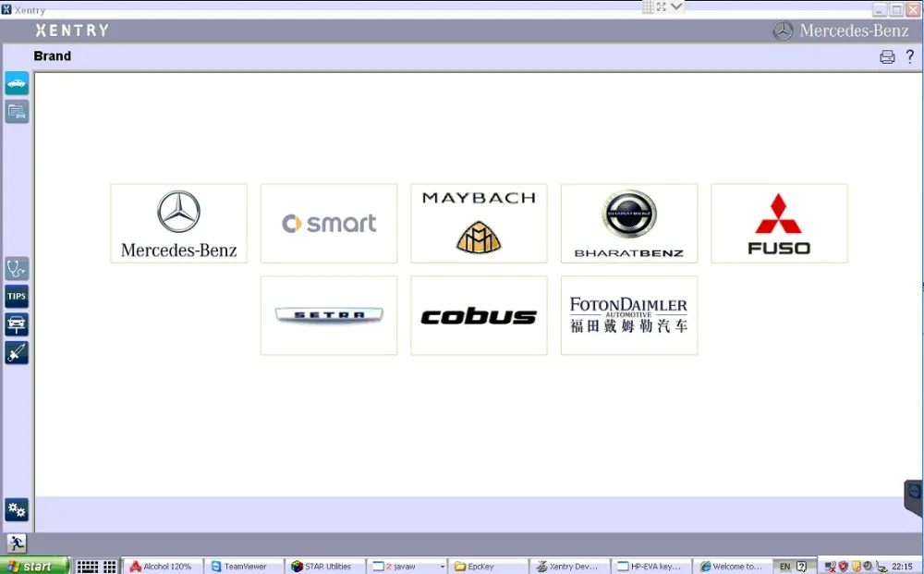Open the Welcome to browser taskbar window
The width and height of the screenshot is (924, 574).
click(x=733, y=567)
